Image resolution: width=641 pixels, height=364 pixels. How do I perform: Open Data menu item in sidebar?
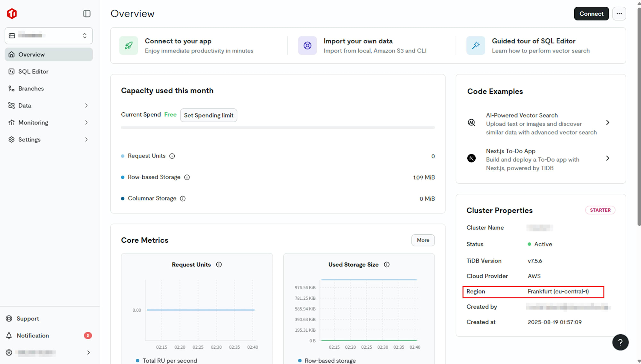[x=49, y=105]
